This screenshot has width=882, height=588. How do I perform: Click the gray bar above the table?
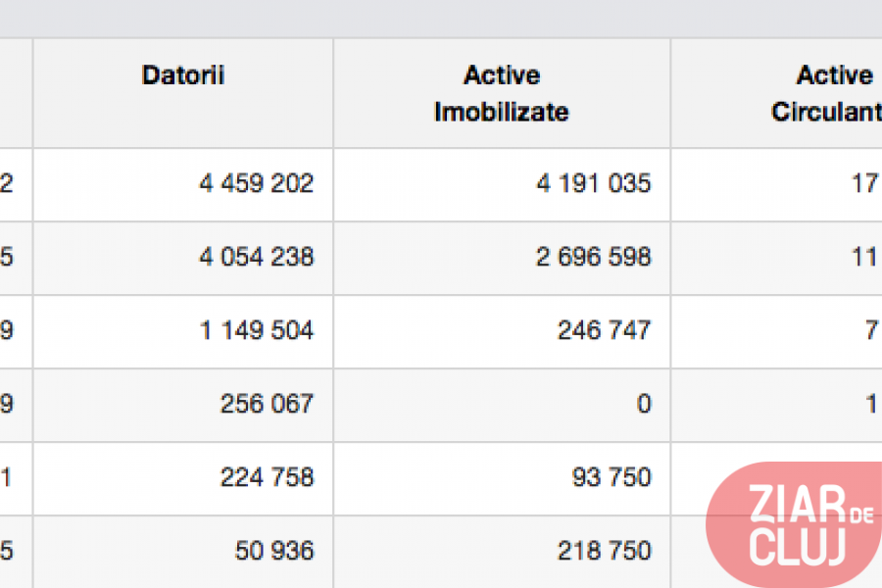(x=441, y=18)
